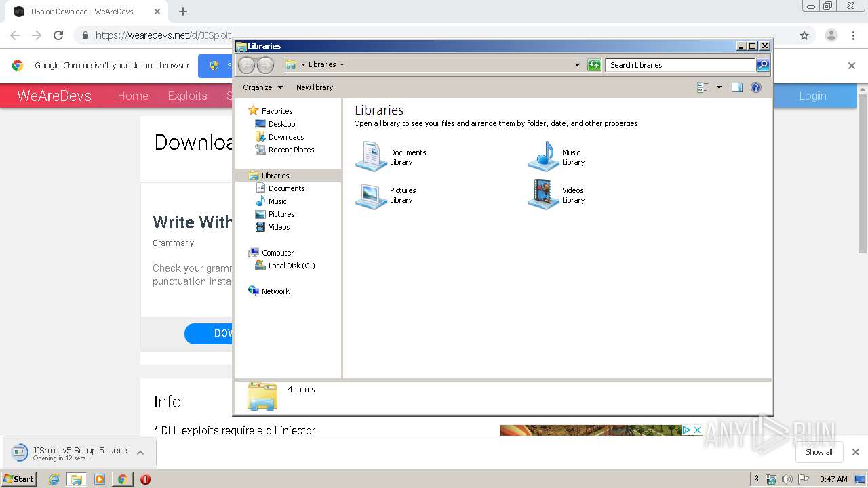Click the Change your view icon

point(703,87)
